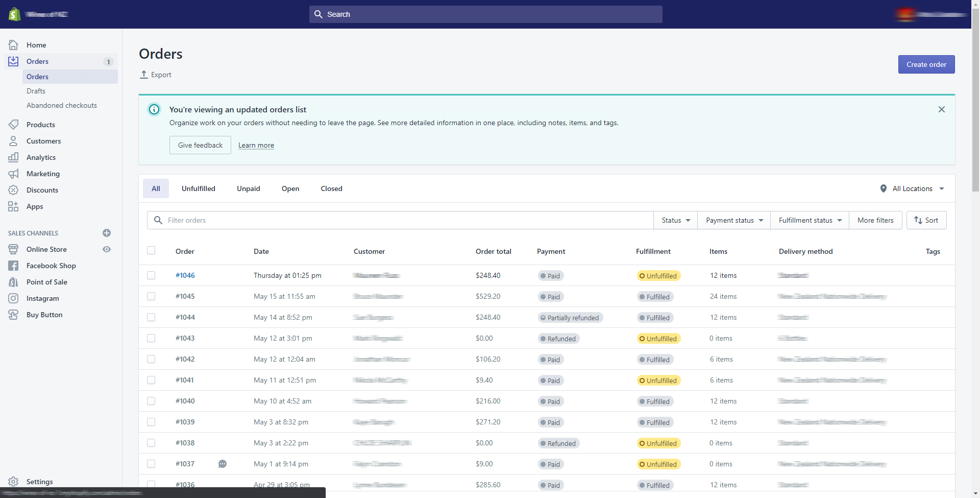Open Analytics via bar chart icon
The width and height of the screenshot is (980, 498).
pos(13,157)
